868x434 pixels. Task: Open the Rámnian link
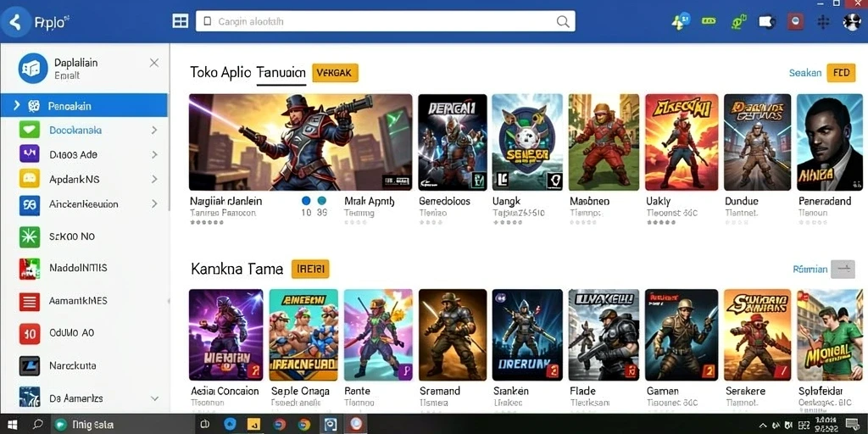(x=810, y=269)
